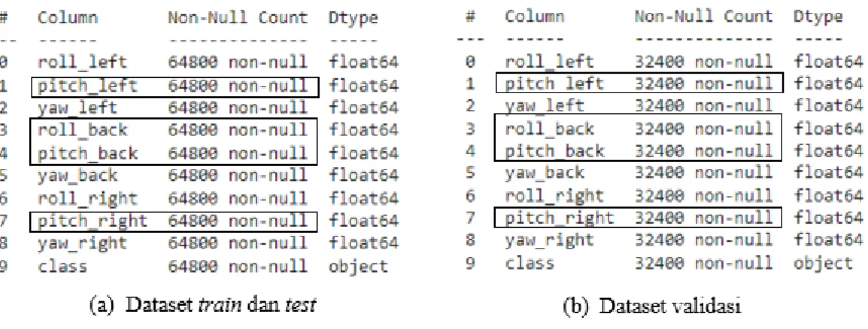The width and height of the screenshot is (868, 329).
Task: Click Non-Null Count header in the left table
Action: 237,18
